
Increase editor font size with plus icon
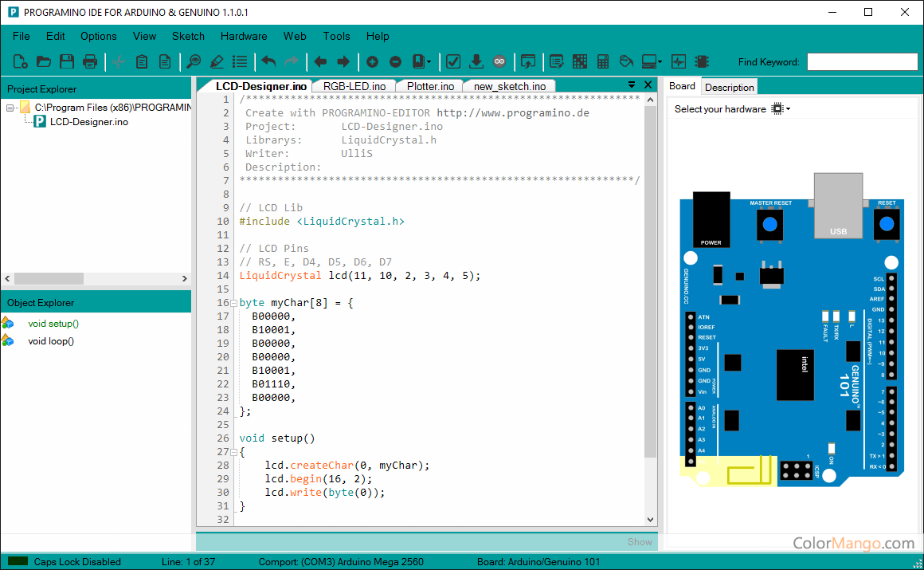(x=372, y=61)
